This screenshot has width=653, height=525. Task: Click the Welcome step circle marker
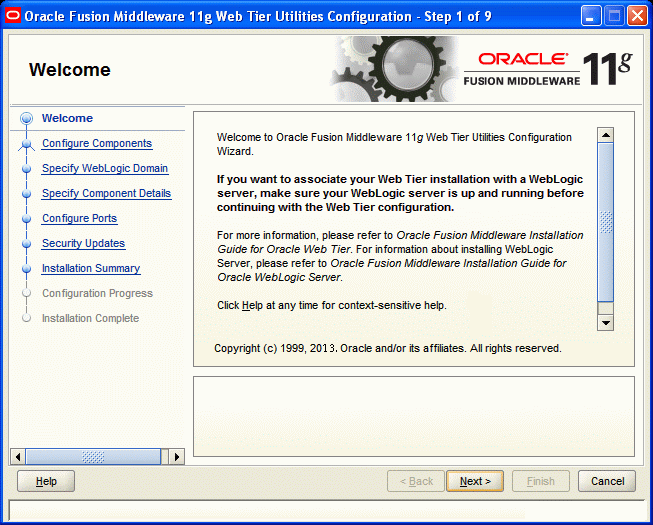pos(26,119)
